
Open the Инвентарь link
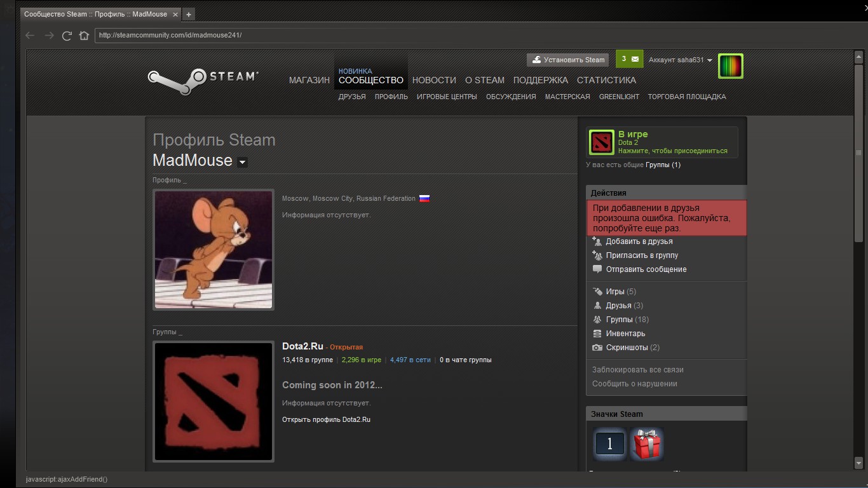pyautogui.click(x=626, y=334)
